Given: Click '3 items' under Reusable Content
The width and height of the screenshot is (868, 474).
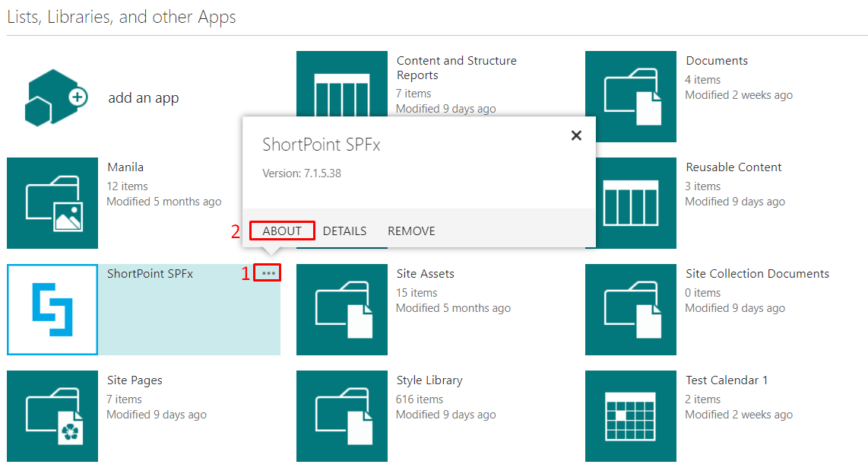Looking at the screenshot, I should (x=703, y=186).
